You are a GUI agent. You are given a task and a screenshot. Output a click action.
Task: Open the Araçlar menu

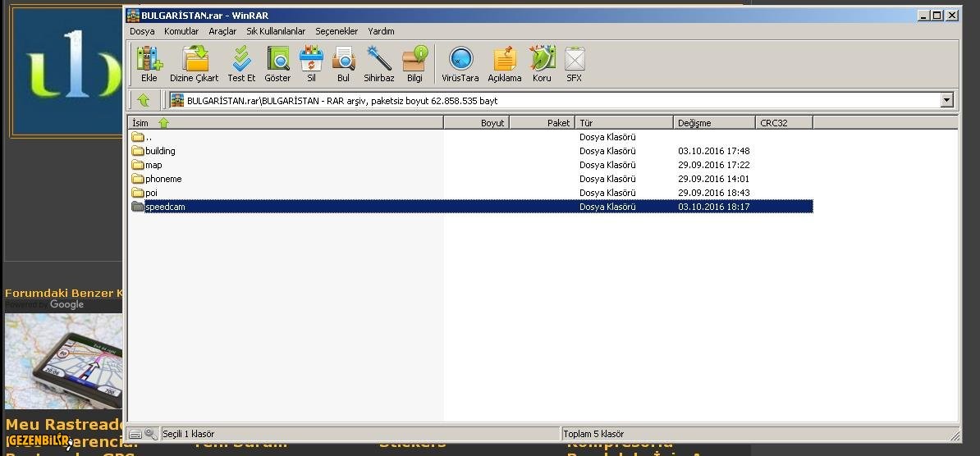coord(222,31)
